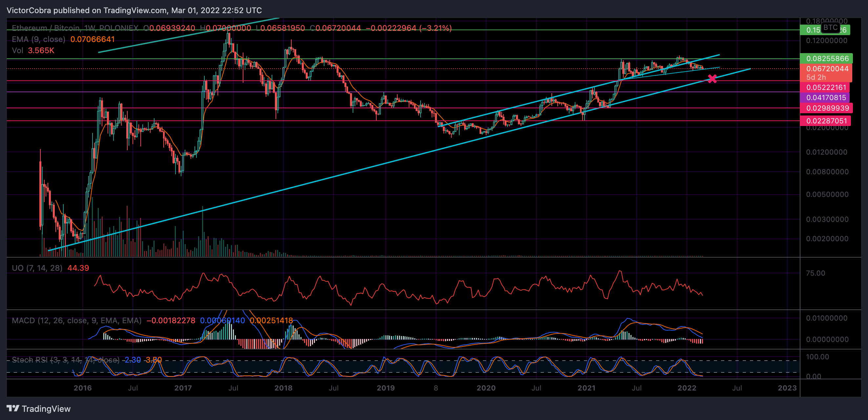
Task: Click the 2022 time axis label
Action: point(687,388)
